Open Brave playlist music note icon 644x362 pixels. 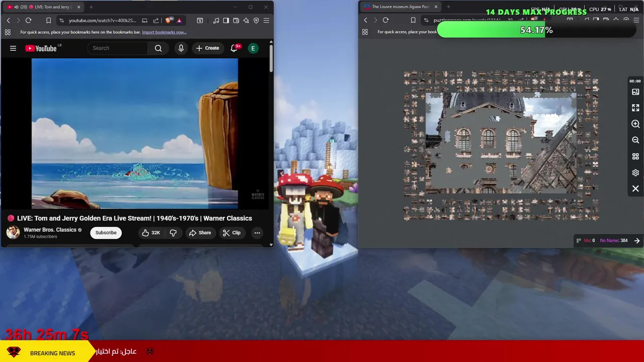click(216, 20)
